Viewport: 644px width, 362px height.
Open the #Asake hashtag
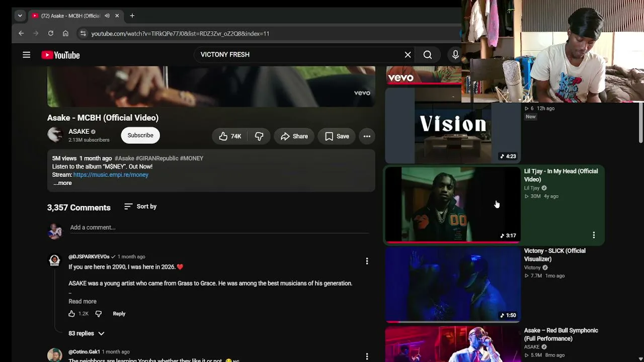tap(124, 158)
